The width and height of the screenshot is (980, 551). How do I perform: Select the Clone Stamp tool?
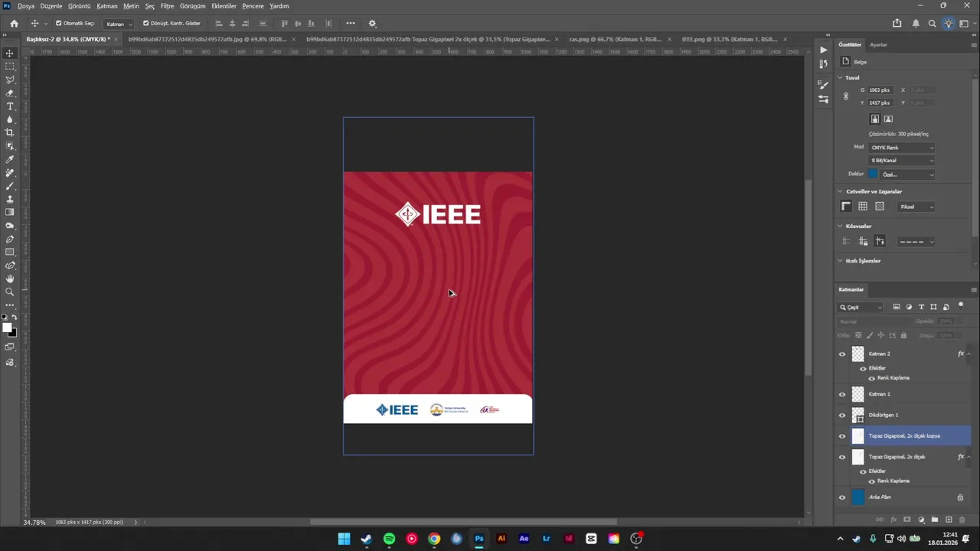pos(10,199)
